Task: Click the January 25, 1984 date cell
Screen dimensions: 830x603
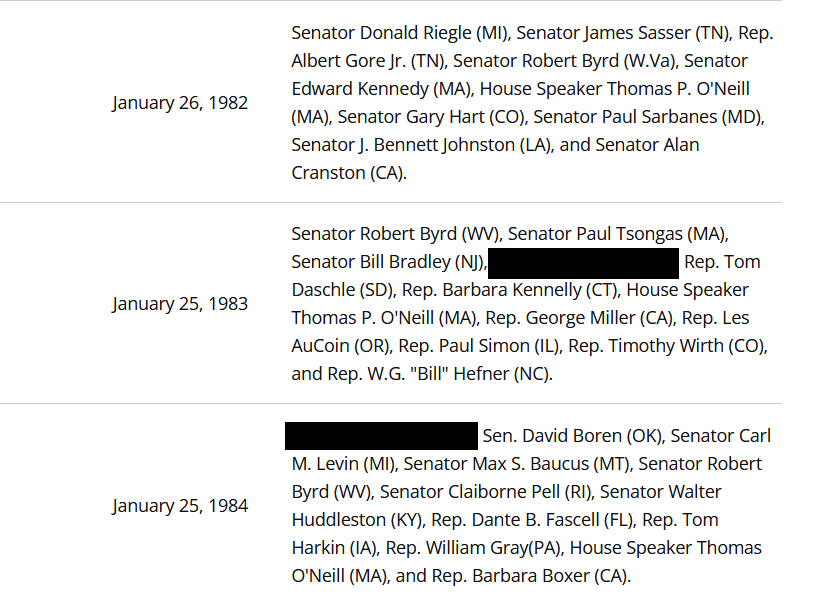Action: pyautogui.click(x=180, y=506)
